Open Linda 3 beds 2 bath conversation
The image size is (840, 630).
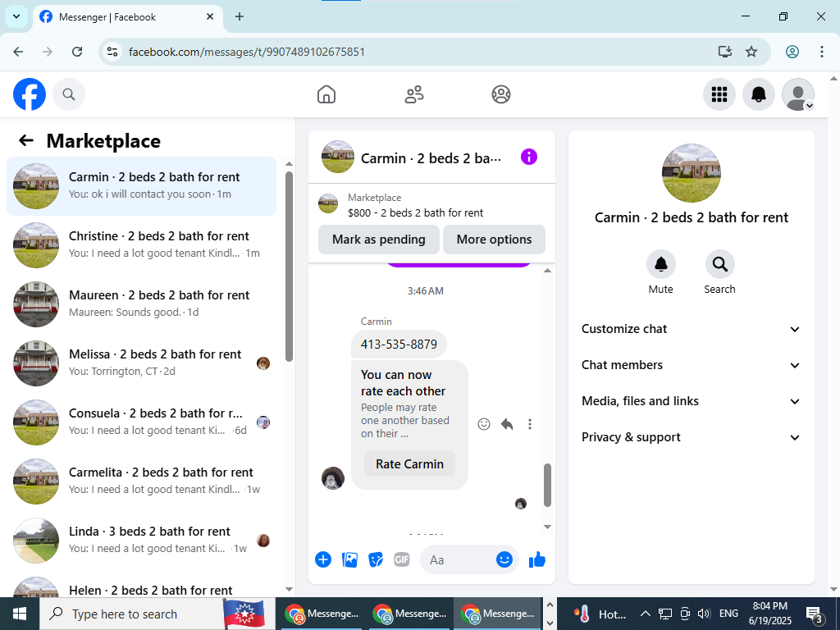[x=141, y=540]
